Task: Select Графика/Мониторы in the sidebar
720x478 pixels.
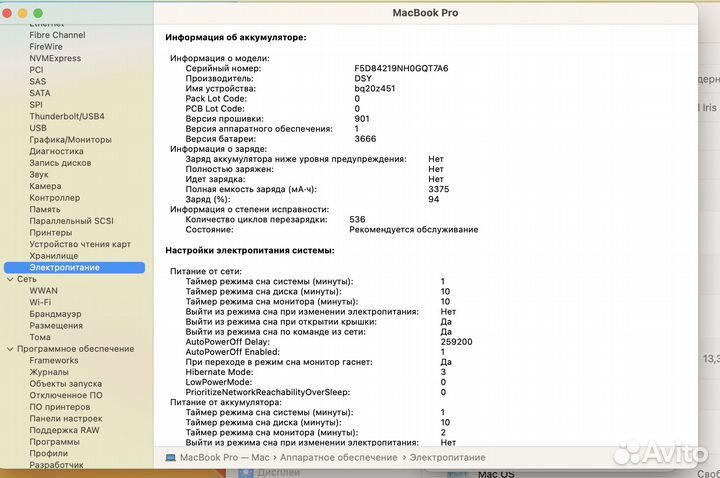Action: point(70,140)
